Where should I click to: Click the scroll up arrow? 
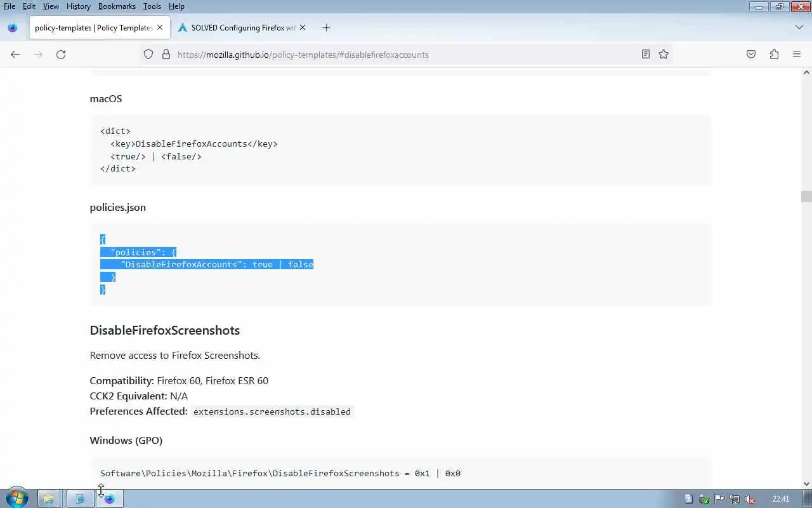(806, 72)
